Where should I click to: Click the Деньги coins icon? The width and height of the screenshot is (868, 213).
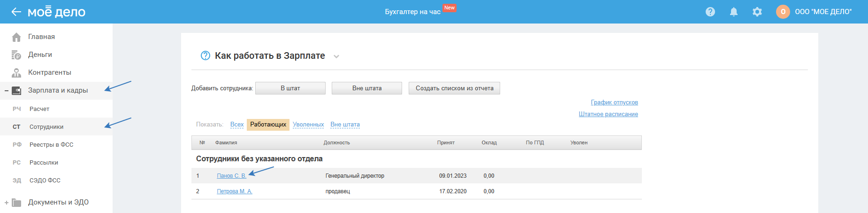[x=16, y=55]
